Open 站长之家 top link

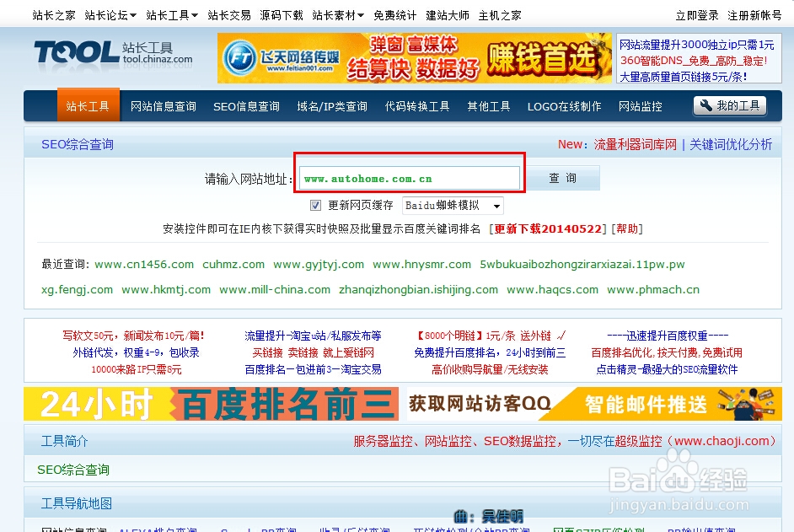pos(54,16)
